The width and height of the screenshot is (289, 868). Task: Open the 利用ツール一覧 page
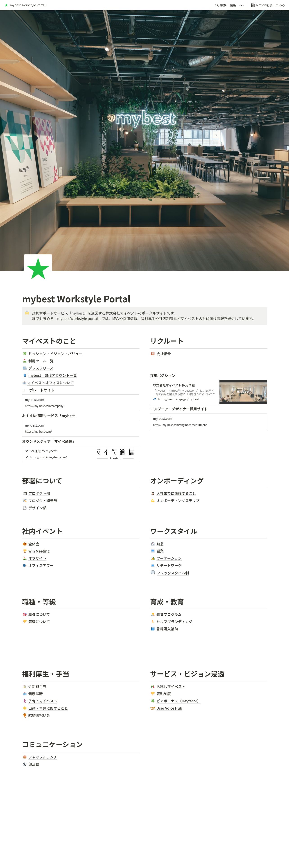coord(41,361)
